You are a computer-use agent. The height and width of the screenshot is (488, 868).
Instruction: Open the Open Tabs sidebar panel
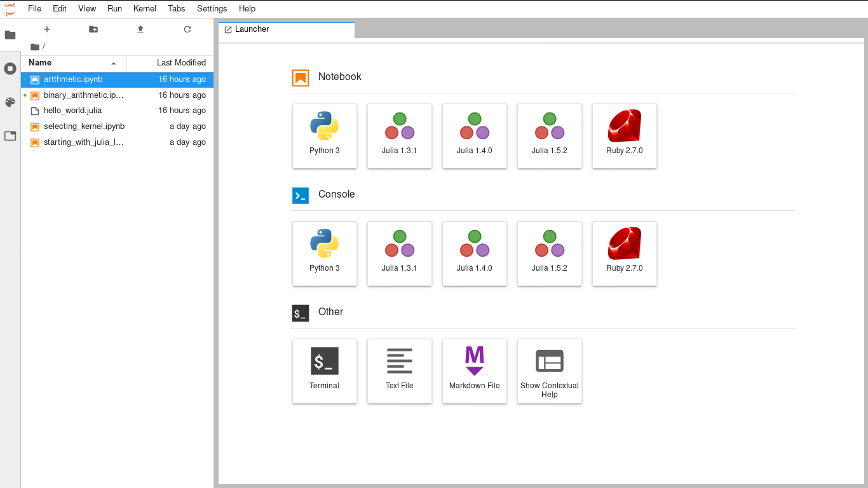coord(10,136)
